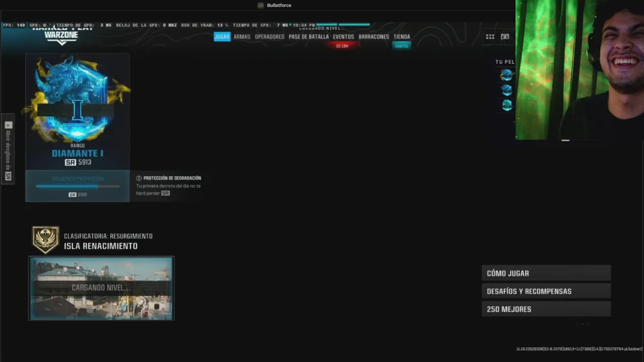Click the 'DIAMANTE I' rank name
The width and height of the screenshot is (644, 362).
77,153
